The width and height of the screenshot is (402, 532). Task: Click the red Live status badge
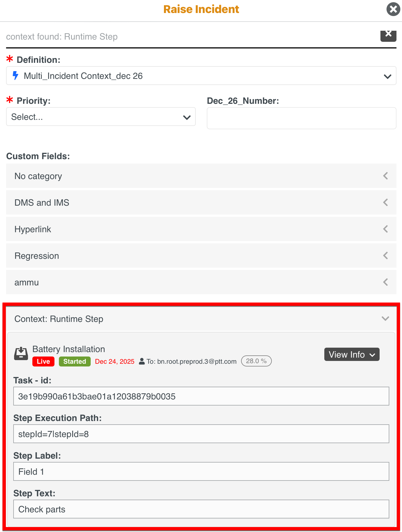click(43, 361)
